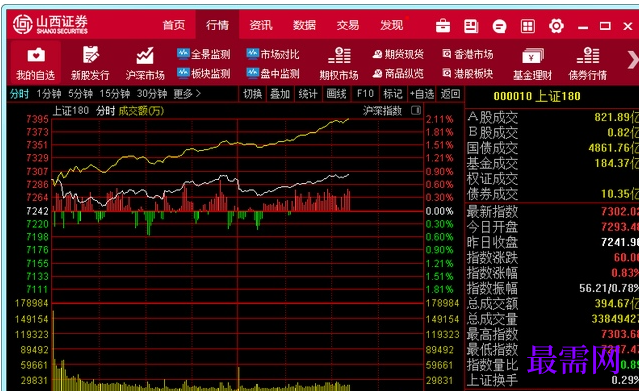Click the grid layout icon in title bar

527,27
